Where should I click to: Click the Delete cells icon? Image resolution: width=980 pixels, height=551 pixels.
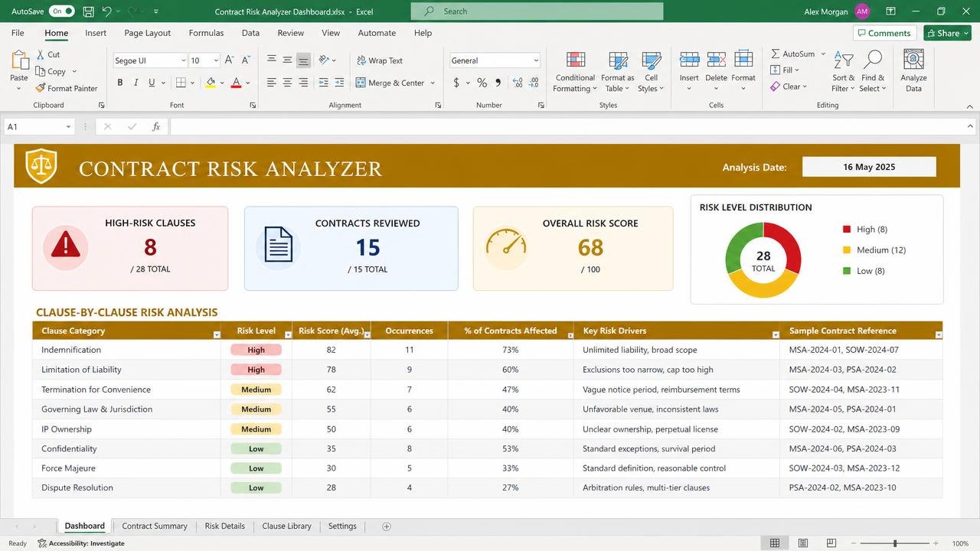click(717, 60)
